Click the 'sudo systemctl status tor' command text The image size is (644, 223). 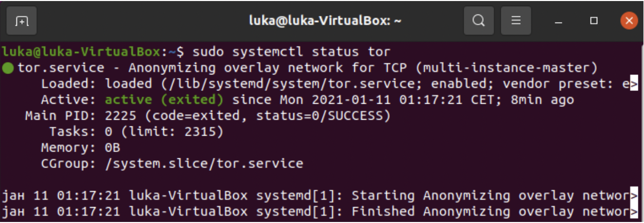[x=291, y=52]
